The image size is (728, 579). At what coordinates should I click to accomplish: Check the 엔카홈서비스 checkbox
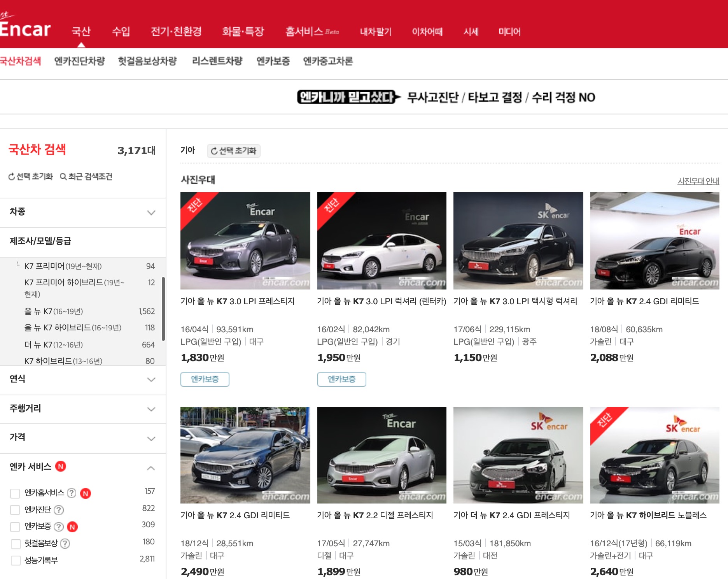[15, 493]
